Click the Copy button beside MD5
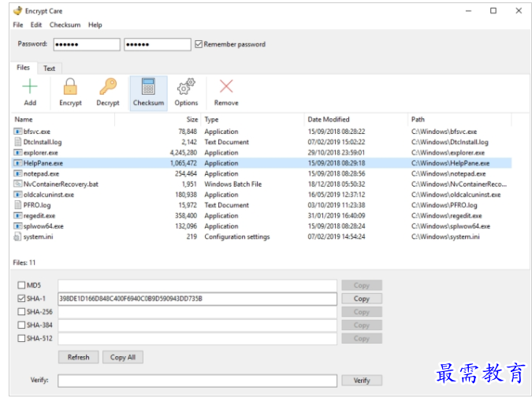The height and width of the screenshot is (398, 532). point(362,285)
